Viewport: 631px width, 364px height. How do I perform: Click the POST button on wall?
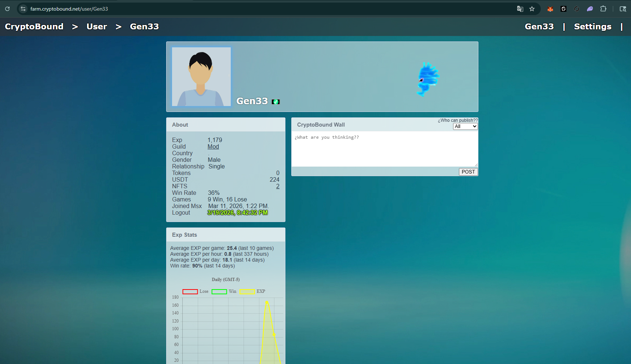[x=468, y=172]
